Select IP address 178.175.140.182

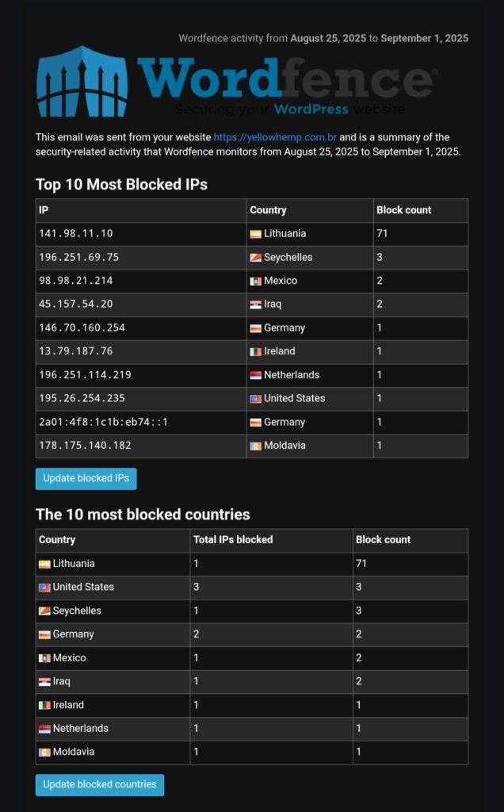click(x=85, y=446)
